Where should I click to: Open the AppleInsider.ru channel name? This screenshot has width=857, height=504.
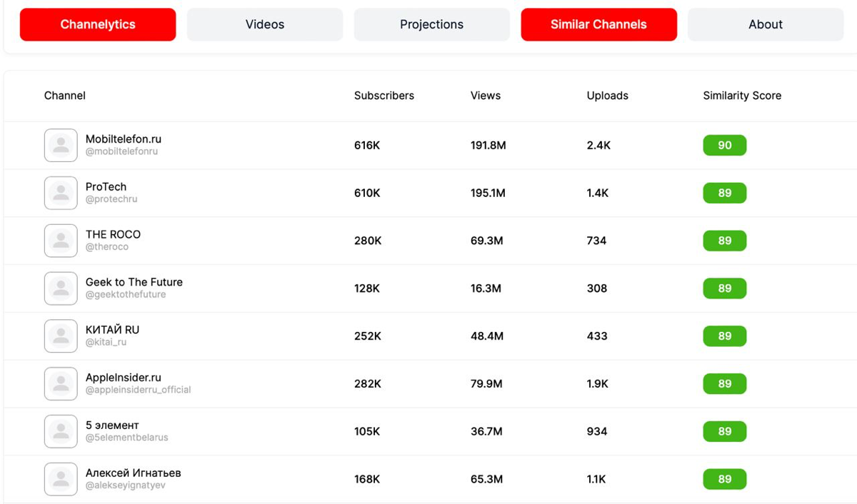(x=124, y=378)
